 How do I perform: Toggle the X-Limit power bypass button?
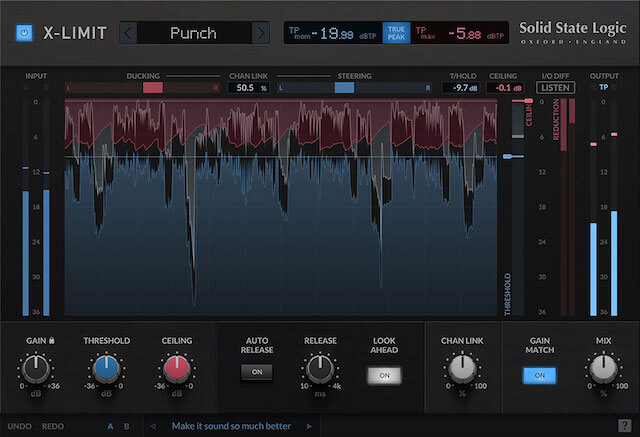pos(24,33)
